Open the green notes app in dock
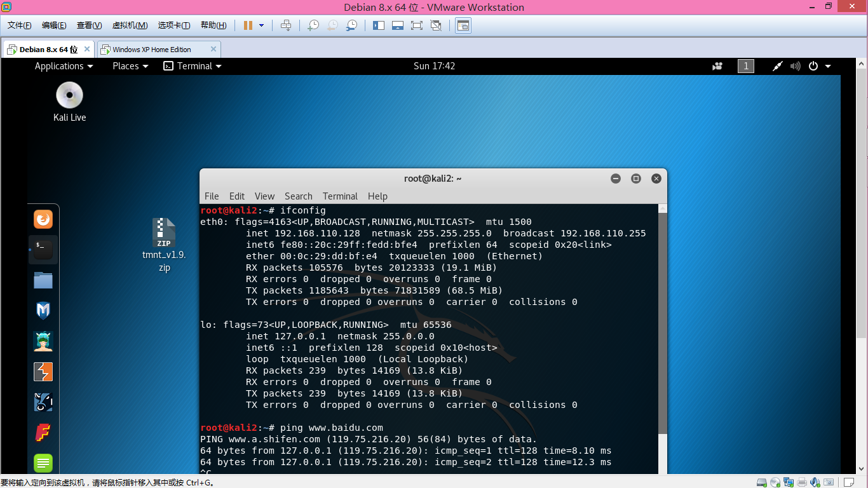This screenshot has height=488, width=868. 43,463
